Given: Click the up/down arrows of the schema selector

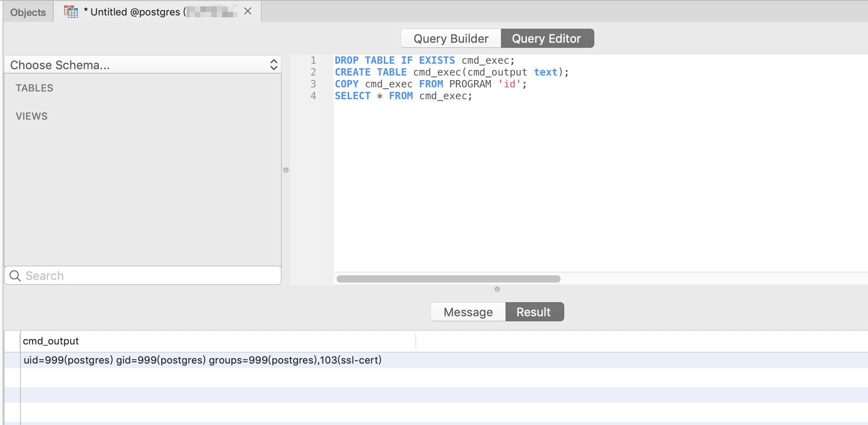Looking at the screenshot, I should coord(274,65).
